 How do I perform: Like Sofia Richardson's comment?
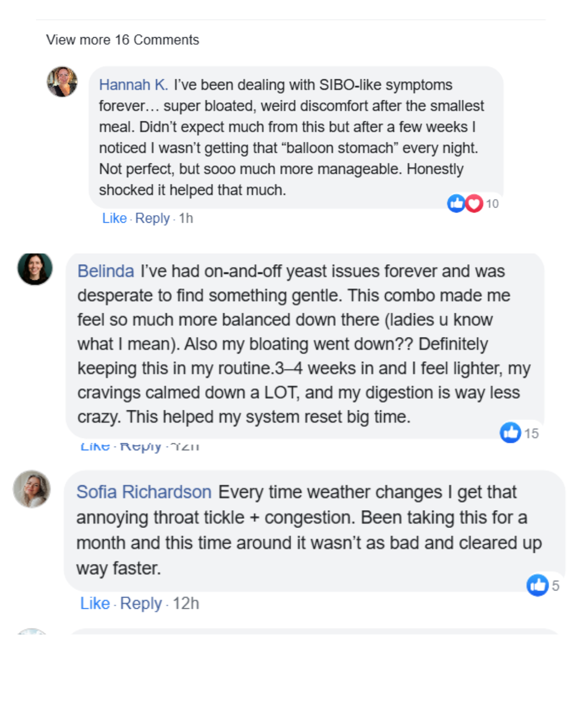95,603
